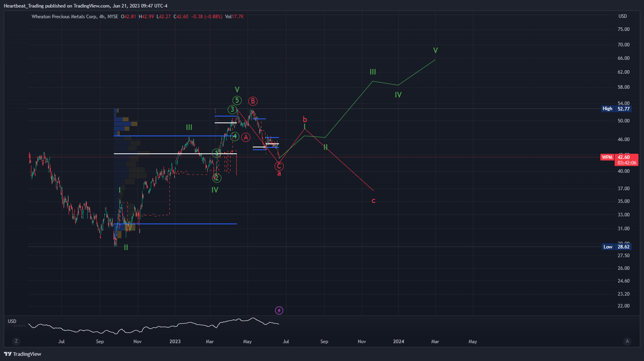Viewport: 644px width, 361px height.
Task: Select the green II label at the chart low
Action: click(126, 247)
